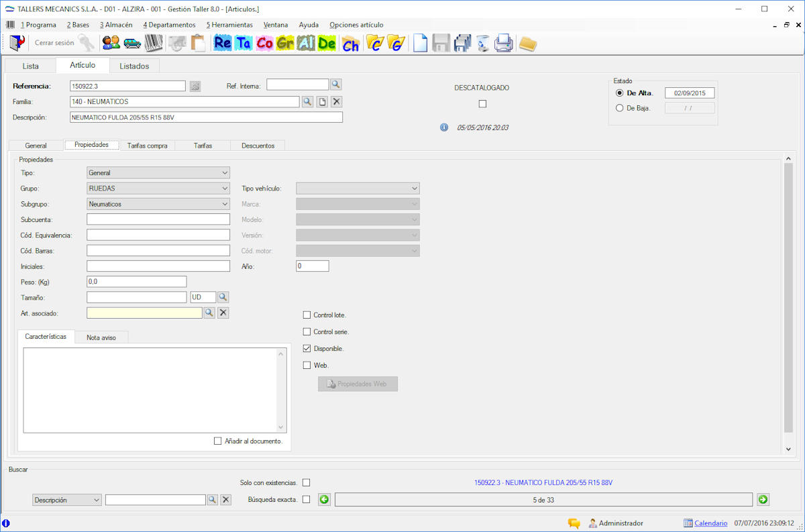Open the pink 'Co' toolbar icon
This screenshot has width=805, height=532.
point(264,43)
